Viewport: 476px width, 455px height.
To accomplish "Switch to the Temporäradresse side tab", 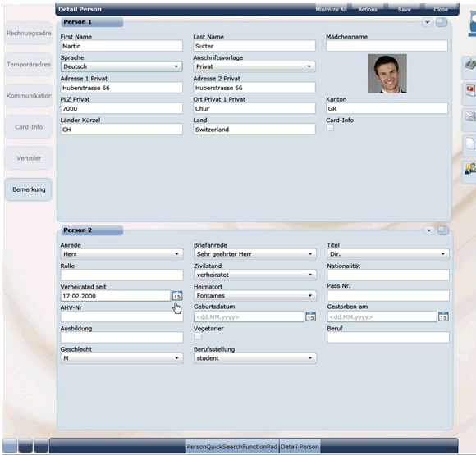I will click(29, 64).
